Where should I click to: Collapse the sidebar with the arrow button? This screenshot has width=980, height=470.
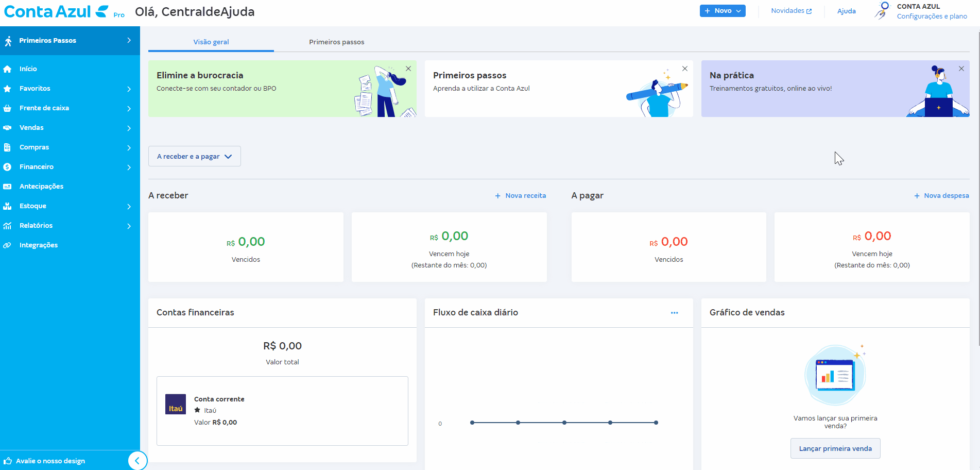pos(137,460)
